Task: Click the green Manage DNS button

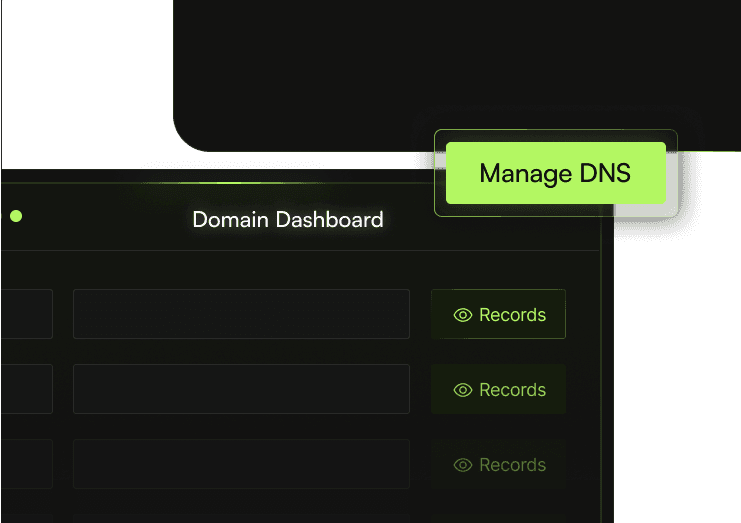Action: 555,173
